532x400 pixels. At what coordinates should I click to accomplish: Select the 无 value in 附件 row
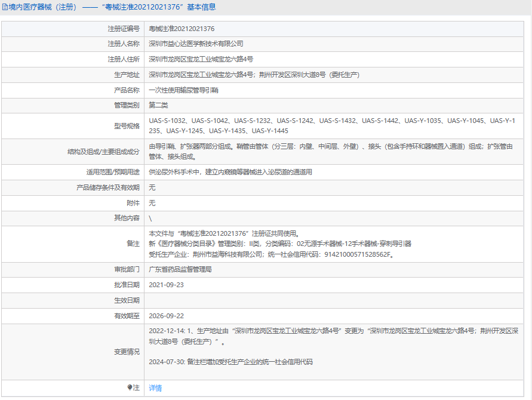152,203
